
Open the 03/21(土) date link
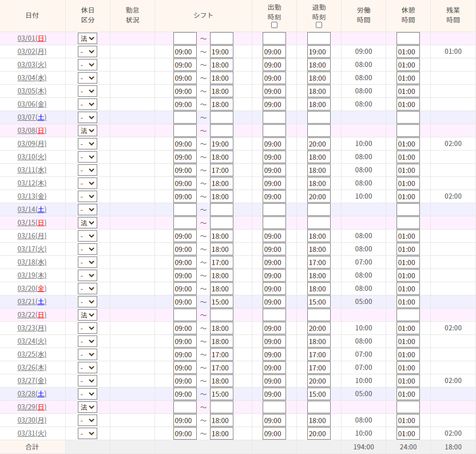32,302
